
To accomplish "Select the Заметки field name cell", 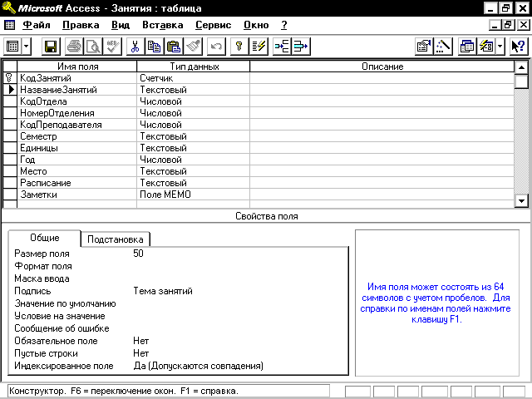I will [x=76, y=195].
